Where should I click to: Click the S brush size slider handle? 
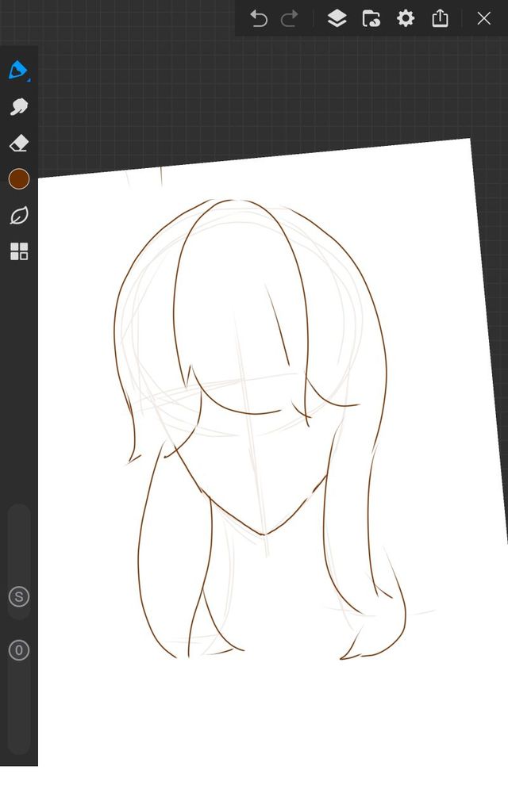pos(19,597)
